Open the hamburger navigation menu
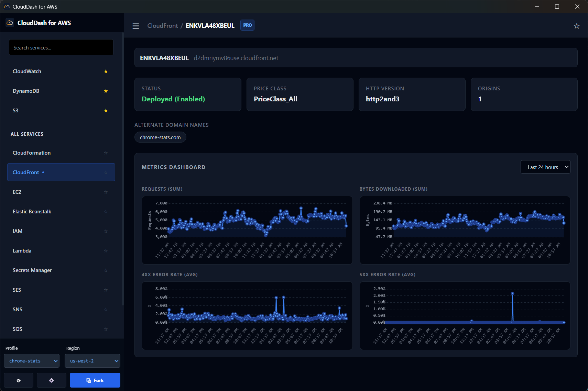This screenshot has width=588, height=391. pos(135,25)
